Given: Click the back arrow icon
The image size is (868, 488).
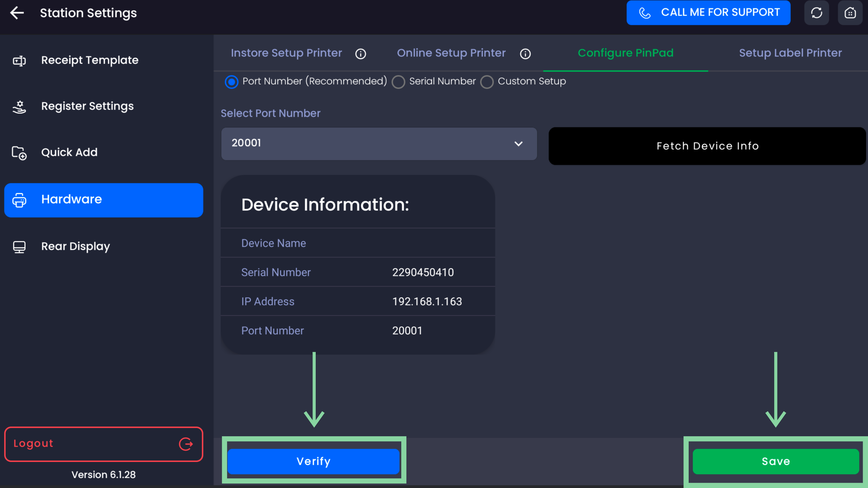Looking at the screenshot, I should [17, 13].
